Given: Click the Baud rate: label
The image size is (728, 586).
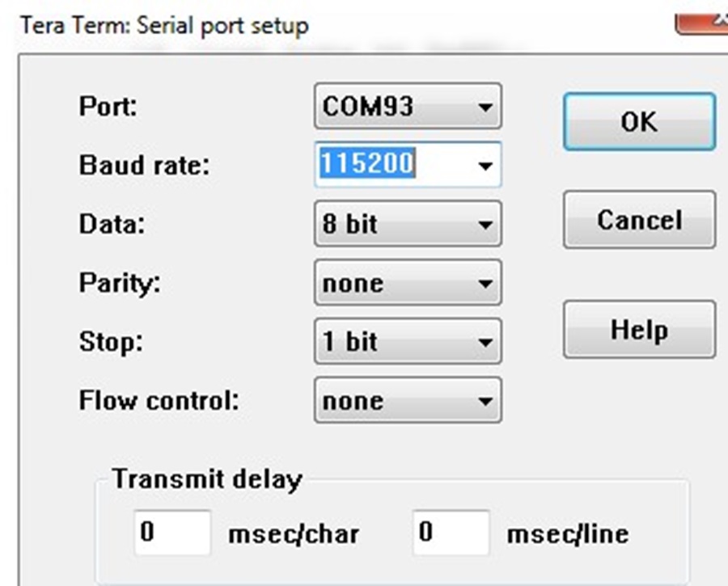Looking at the screenshot, I should [x=145, y=165].
